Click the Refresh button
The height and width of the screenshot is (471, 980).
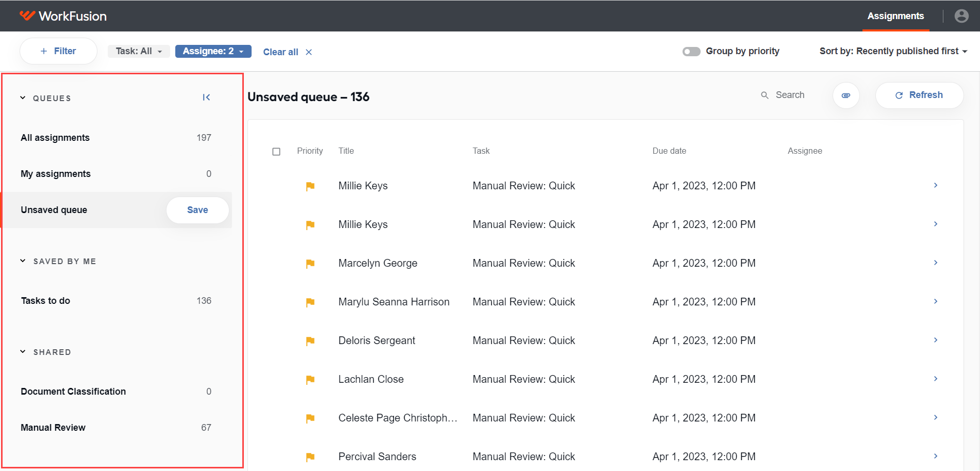(919, 95)
